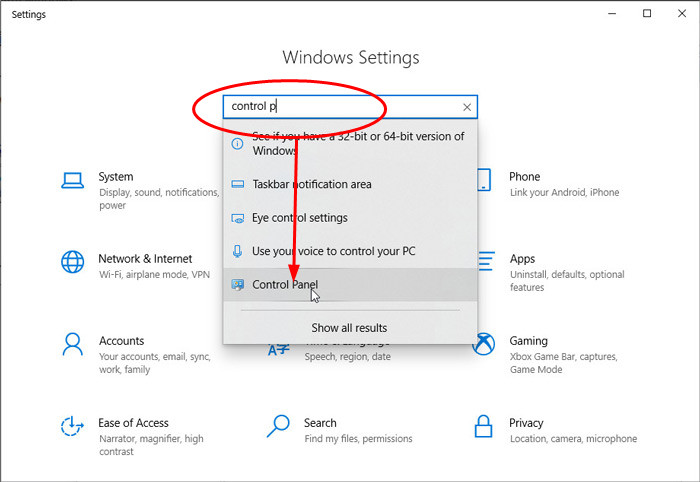The height and width of the screenshot is (482, 700).
Task: Clear search text with X button
Action: 467,107
